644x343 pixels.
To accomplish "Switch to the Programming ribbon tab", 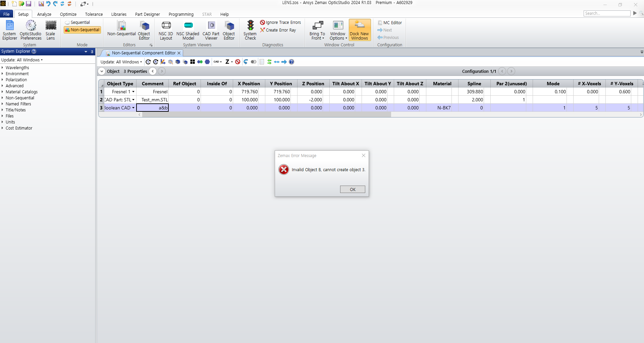I will 181,14.
